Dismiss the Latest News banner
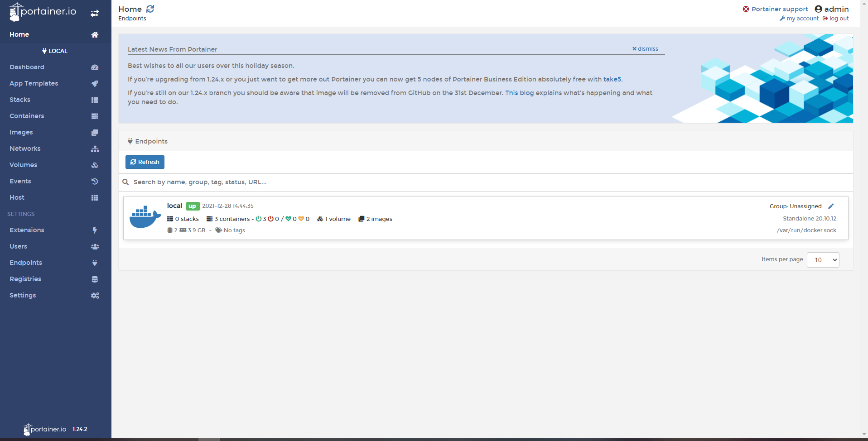This screenshot has height=441, width=868. coord(645,49)
